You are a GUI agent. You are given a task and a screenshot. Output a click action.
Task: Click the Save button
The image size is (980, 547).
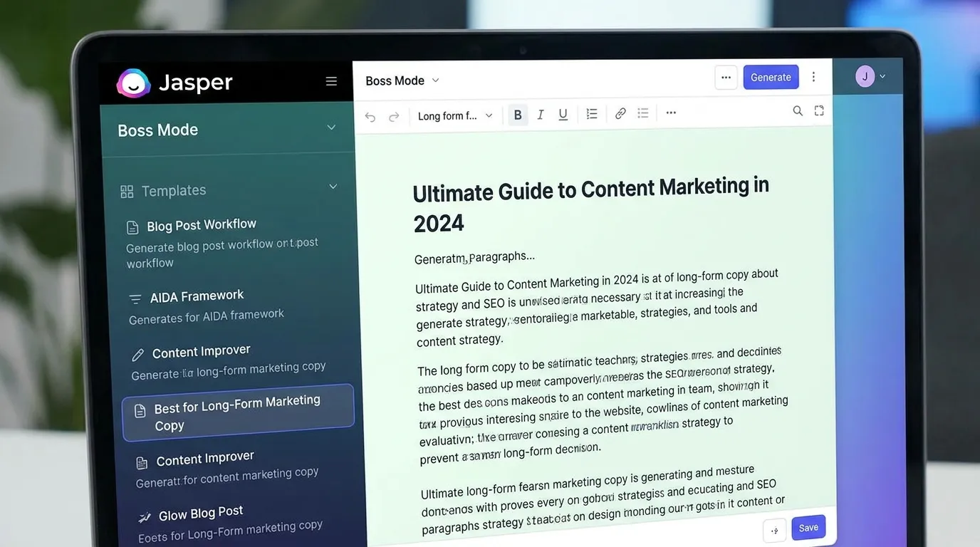coord(808,528)
